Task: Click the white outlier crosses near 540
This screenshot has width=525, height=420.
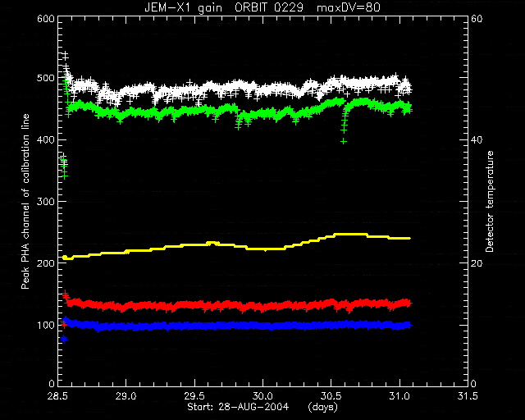Action: tap(66, 56)
